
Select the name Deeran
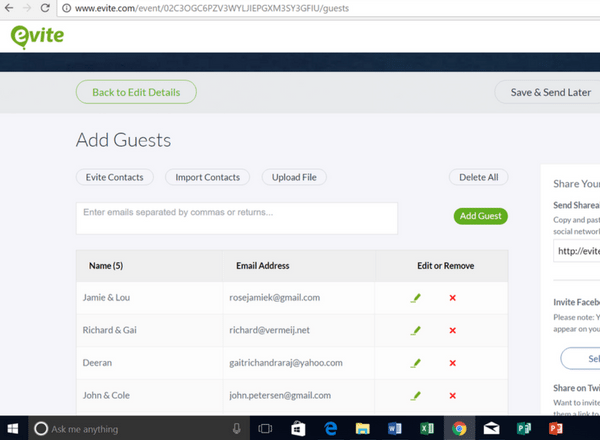(x=97, y=363)
